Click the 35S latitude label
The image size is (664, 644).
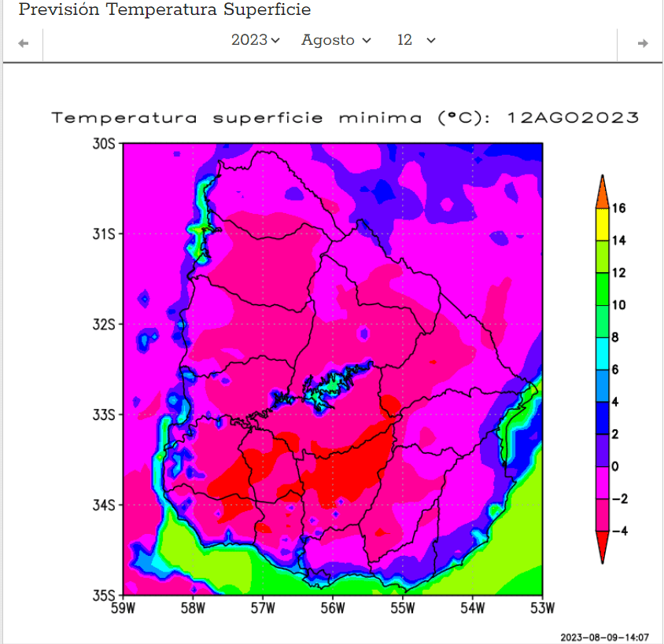click(x=104, y=595)
